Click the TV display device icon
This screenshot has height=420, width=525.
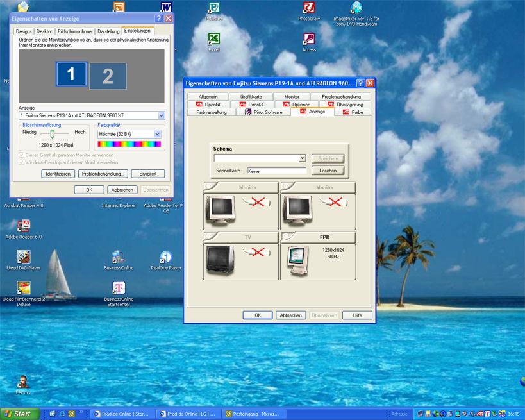[x=219, y=260]
